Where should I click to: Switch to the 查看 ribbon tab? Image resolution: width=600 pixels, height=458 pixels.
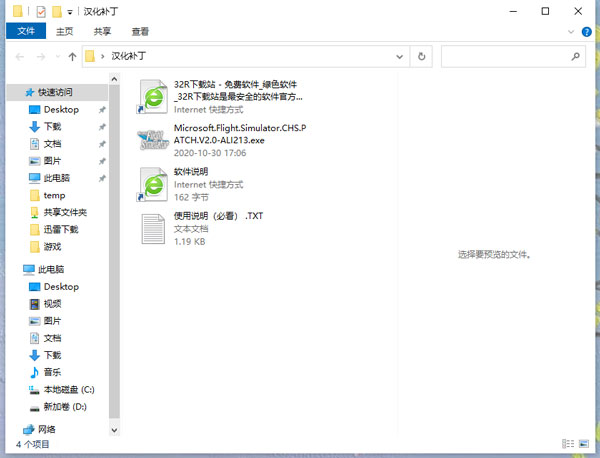tap(140, 31)
